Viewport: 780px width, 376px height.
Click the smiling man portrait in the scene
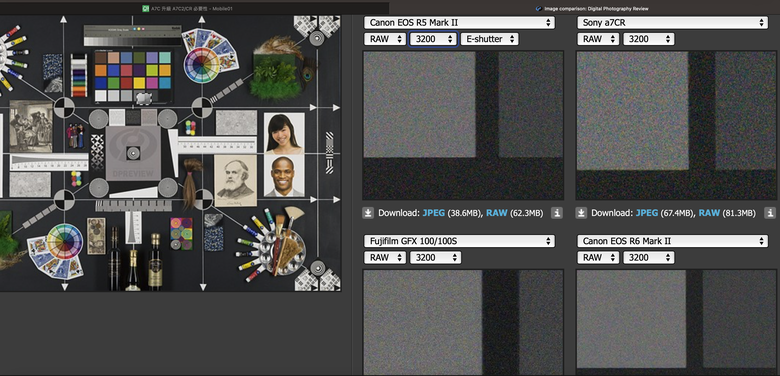284,177
